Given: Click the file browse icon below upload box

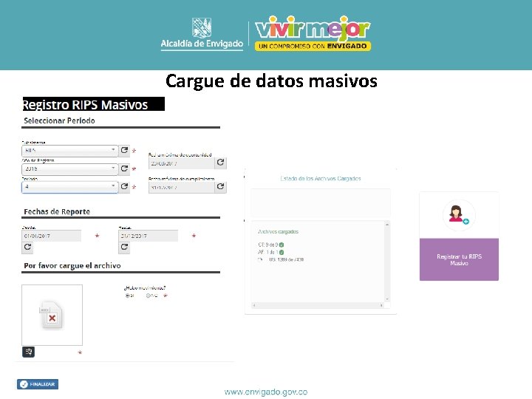Looking at the screenshot, I should coord(29,352).
